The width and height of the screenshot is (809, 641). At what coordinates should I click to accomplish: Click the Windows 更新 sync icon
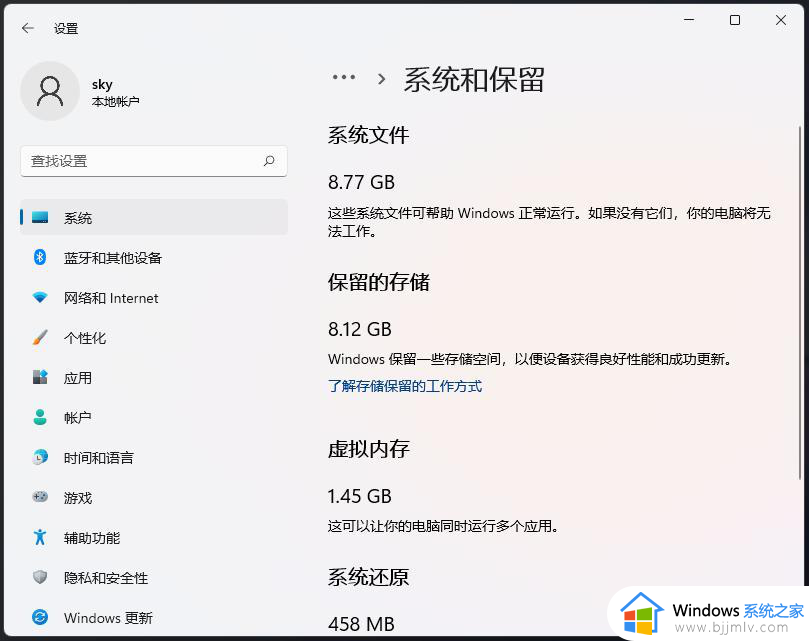[40, 617]
